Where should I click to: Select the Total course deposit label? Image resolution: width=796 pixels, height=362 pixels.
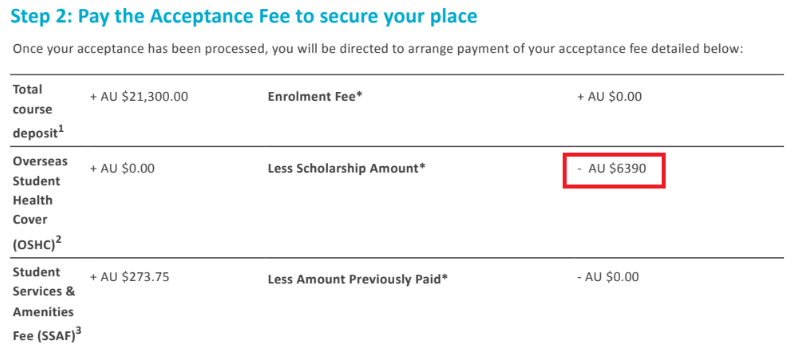[x=36, y=110]
